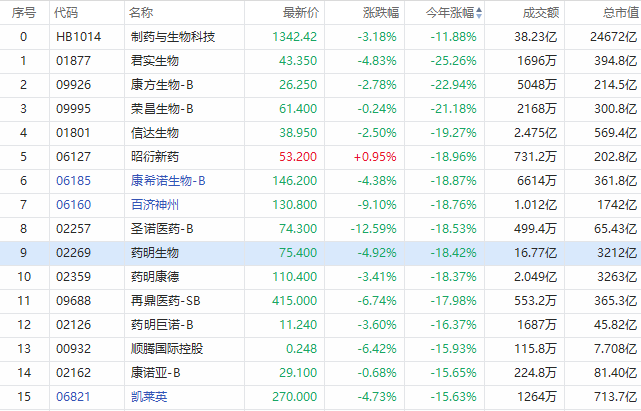Viewport: 641px width, 411px height.
Task: Select the 药明康德 name cell
Action: pos(155,277)
